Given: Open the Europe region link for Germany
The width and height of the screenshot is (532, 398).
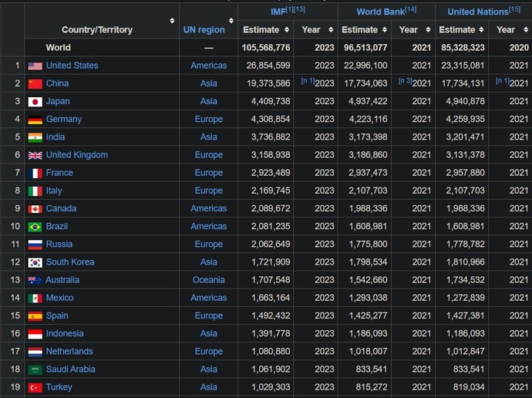Looking at the screenshot, I should [209, 119].
